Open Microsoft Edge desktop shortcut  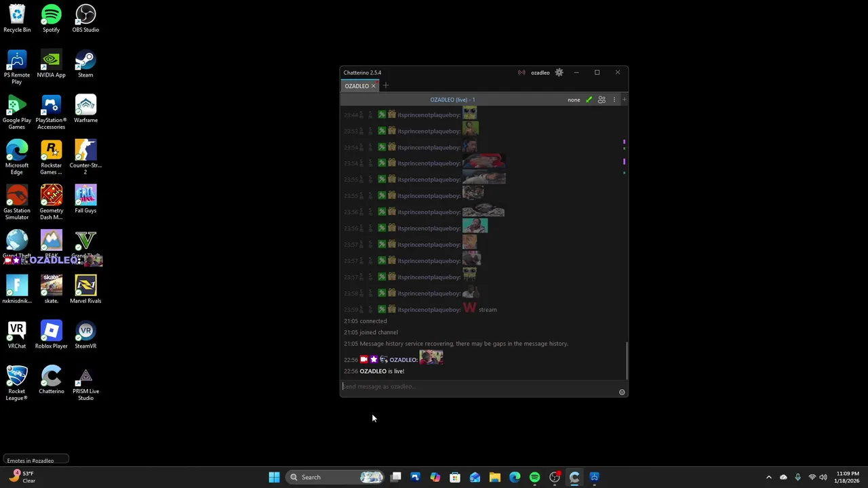click(17, 157)
